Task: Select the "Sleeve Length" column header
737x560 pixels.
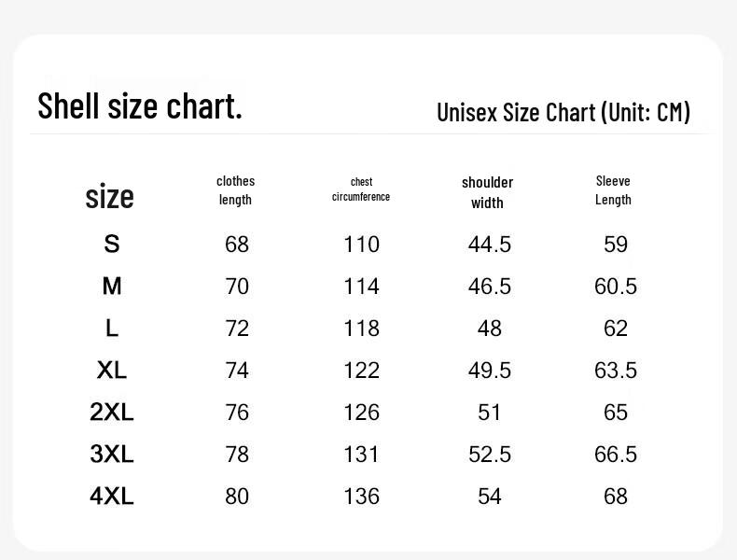Action: [613, 190]
